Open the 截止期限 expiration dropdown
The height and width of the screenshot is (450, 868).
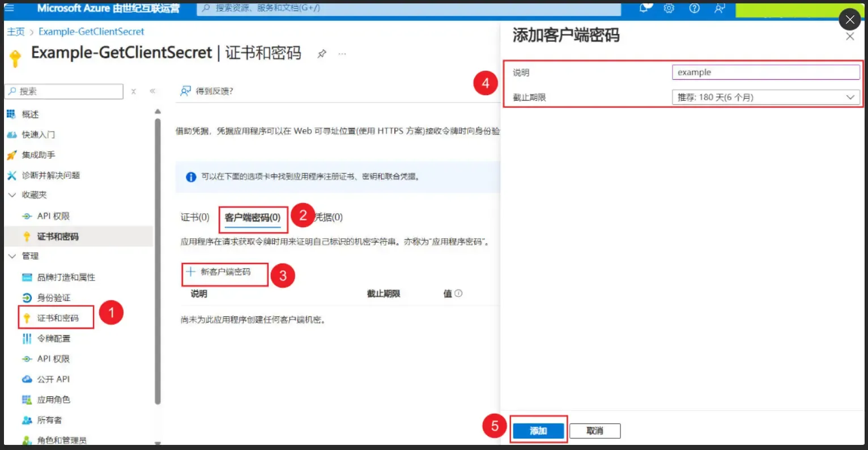coord(765,97)
